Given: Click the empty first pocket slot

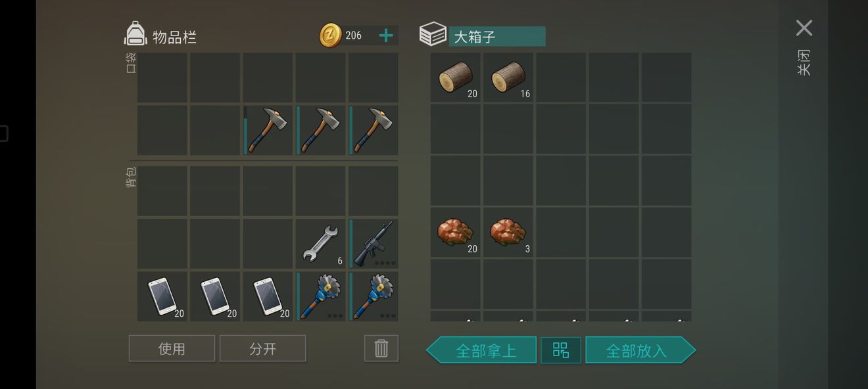Looking at the screenshot, I should point(162,78).
